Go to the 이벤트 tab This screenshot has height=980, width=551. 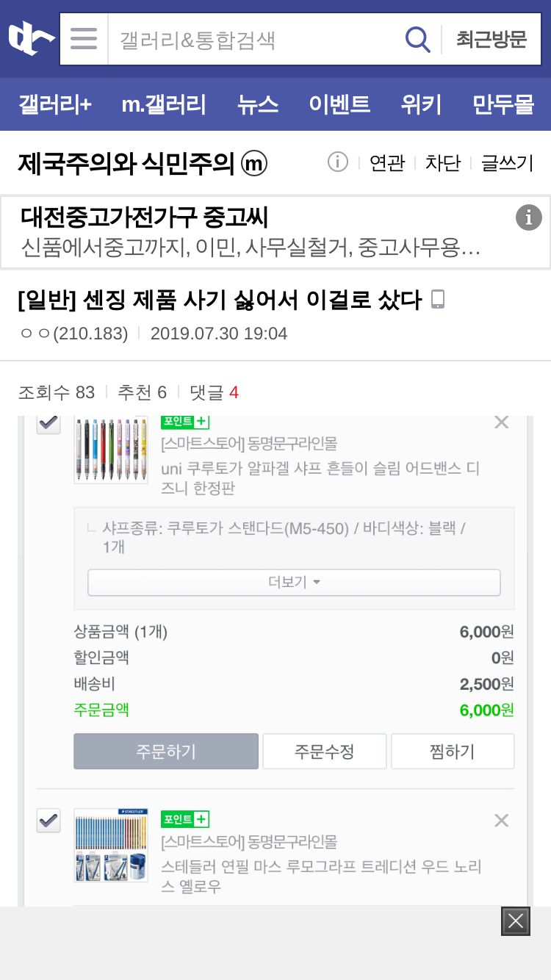pyautogui.click(x=339, y=104)
